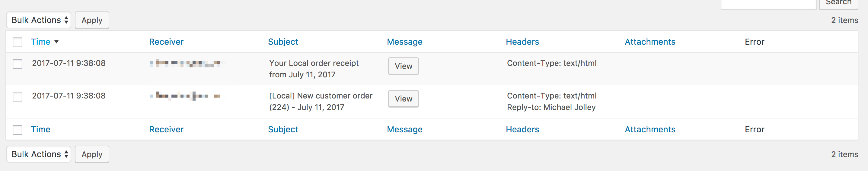Toggle the select-all checkbox in header
The image size is (868, 171).
[x=18, y=42]
